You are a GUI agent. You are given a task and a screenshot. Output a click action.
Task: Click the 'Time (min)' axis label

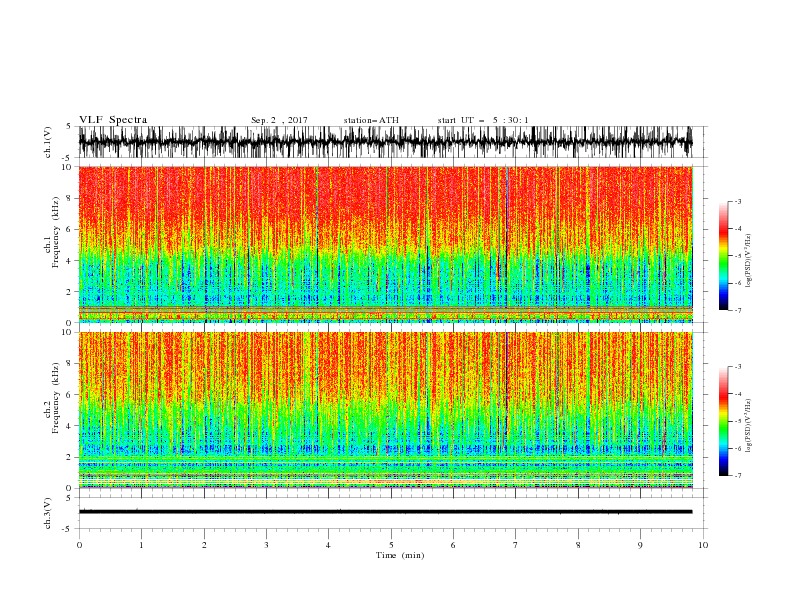400,555
